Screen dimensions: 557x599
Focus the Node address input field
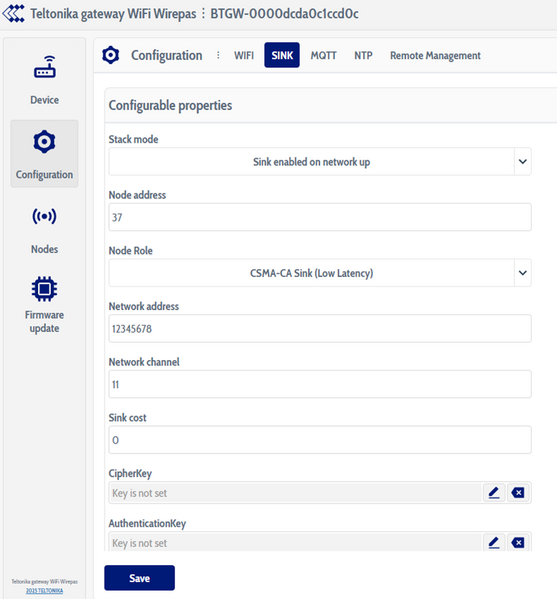coord(320,217)
